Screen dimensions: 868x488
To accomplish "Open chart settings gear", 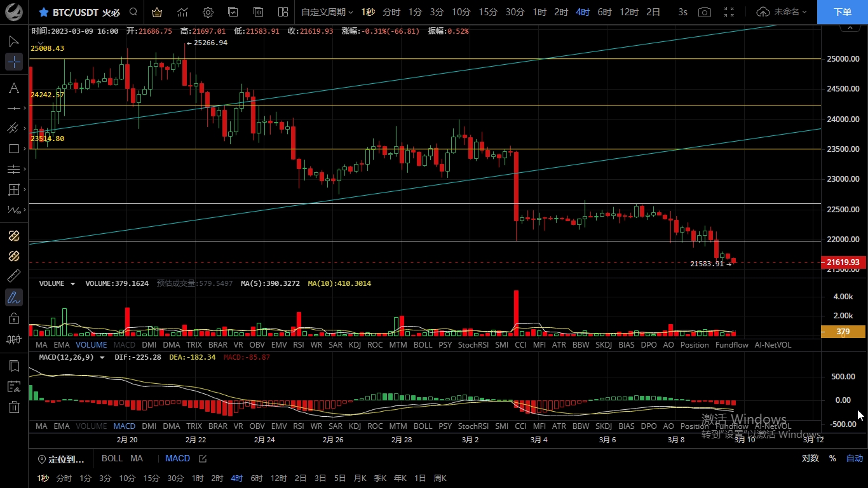I will coord(208,12).
